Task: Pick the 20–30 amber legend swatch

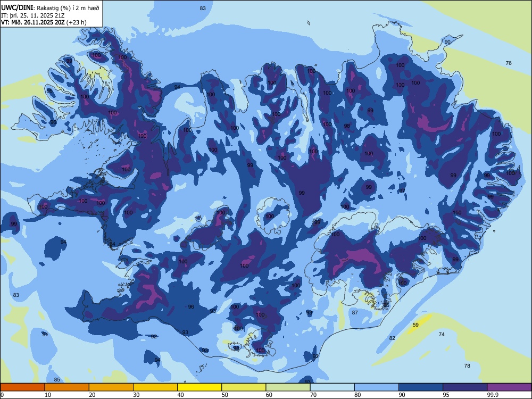Action: pos(111,387)
